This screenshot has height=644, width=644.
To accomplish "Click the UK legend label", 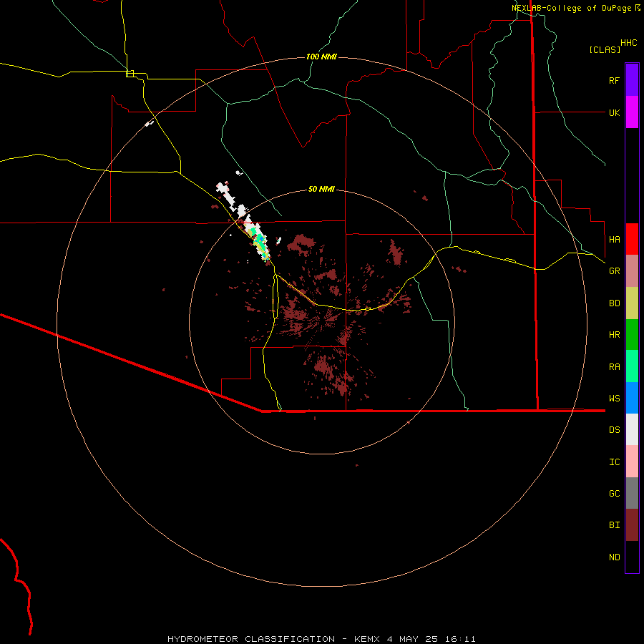I will coord(614,112).
